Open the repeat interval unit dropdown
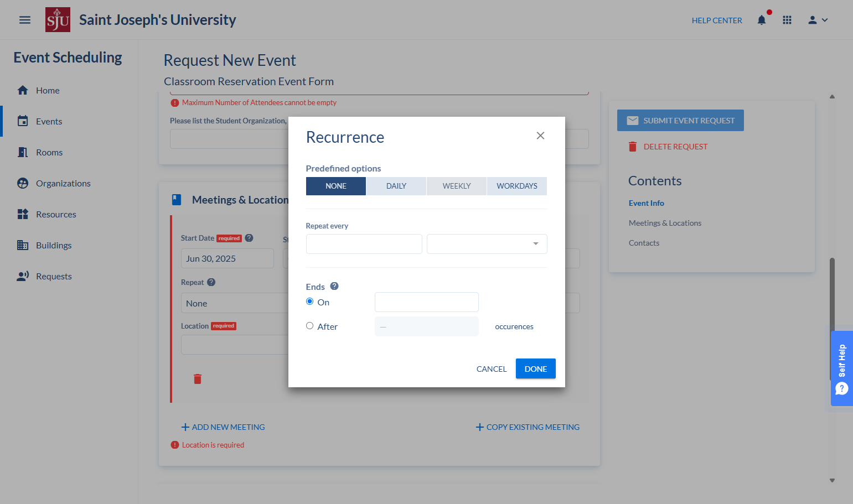Viewport: 853px width, 504px height. [487, 244]
